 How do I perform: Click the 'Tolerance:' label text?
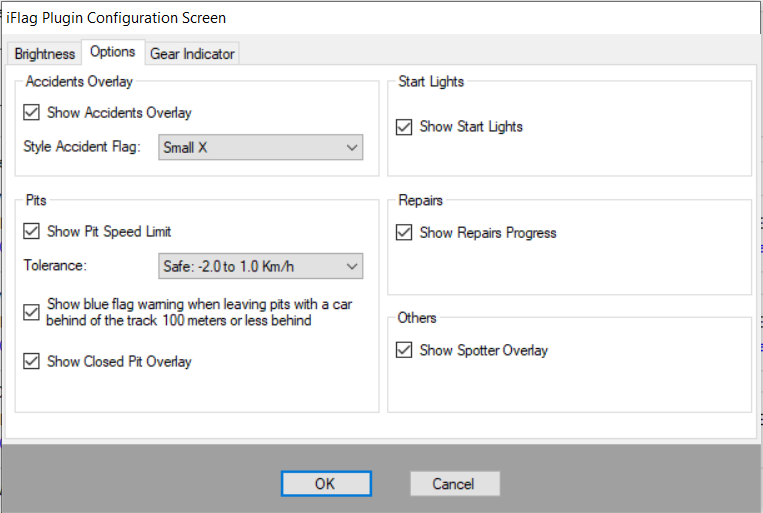[57, 266]
